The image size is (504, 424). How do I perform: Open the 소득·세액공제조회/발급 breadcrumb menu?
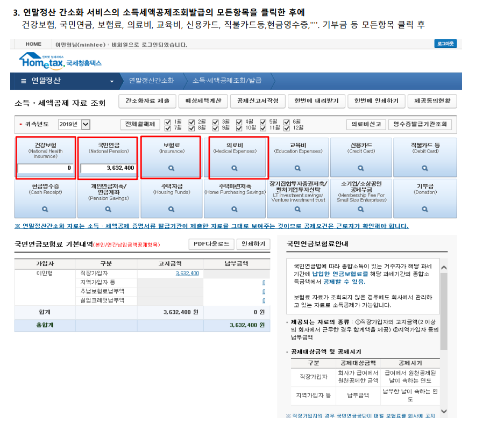tap(226, 81)
